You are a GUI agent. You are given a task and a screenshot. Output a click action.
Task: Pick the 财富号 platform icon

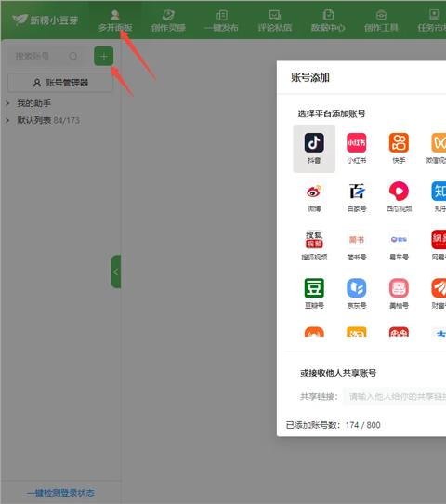(x=439, y=288)
